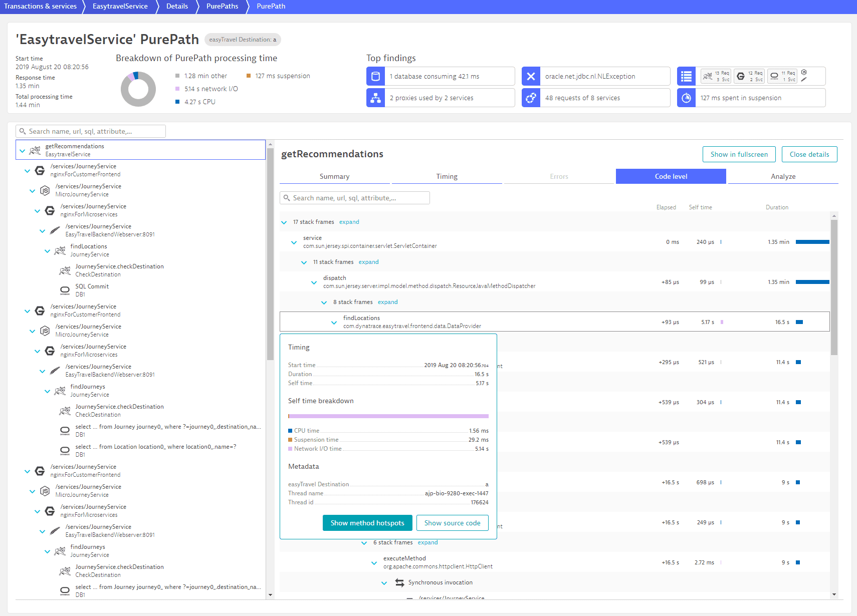Expand link for 6 stack frames
Viewport: 857px width, 616px height.
click(x=428, y=542)
